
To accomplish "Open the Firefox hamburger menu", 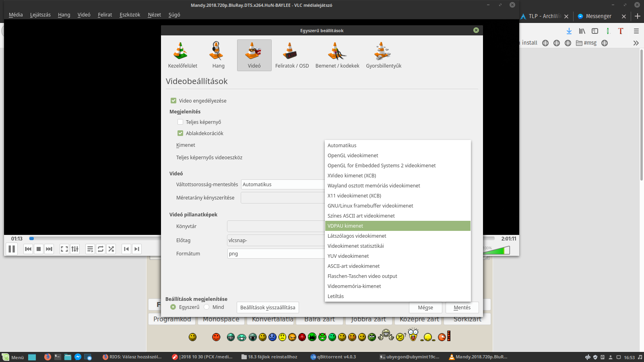I will pyautogui.click(x=636, y=31).
